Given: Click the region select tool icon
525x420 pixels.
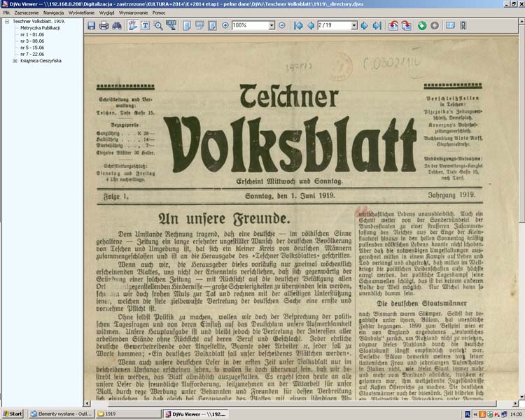Looking at the screenshot, I should [x=171, y=25].
